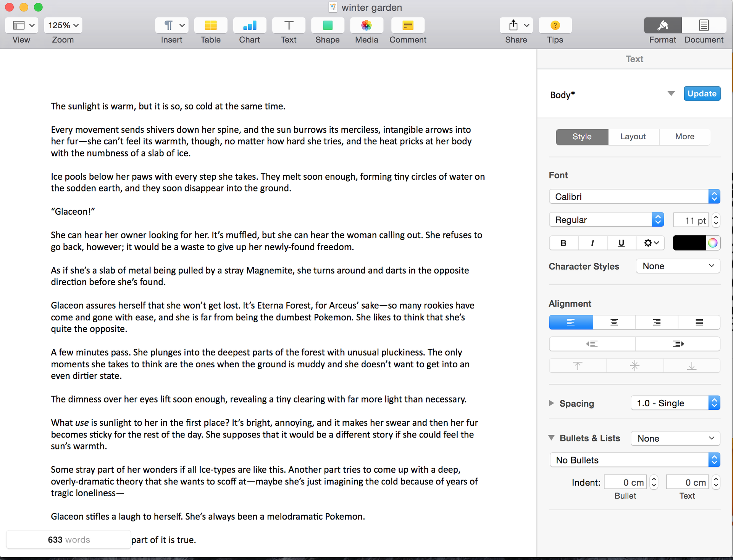Open the advanced text options gear
The image size is (733, 560).
coord(651,243)
